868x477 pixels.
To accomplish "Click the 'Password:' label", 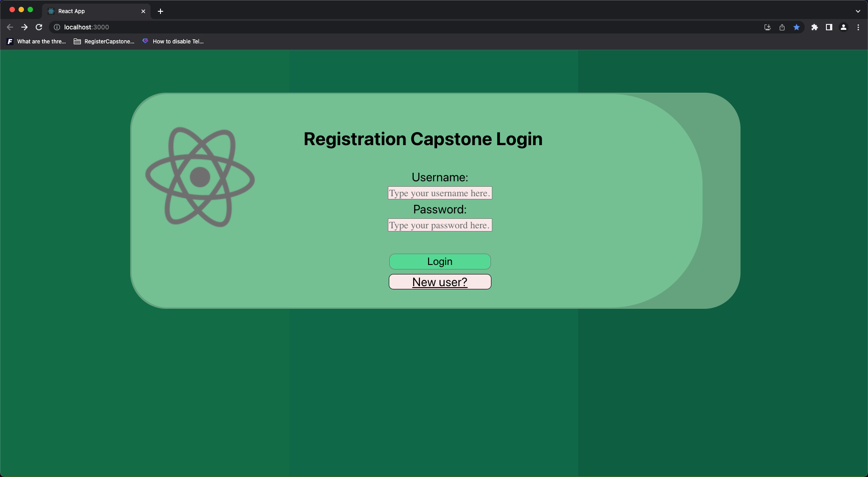I will tap(440, 209).
